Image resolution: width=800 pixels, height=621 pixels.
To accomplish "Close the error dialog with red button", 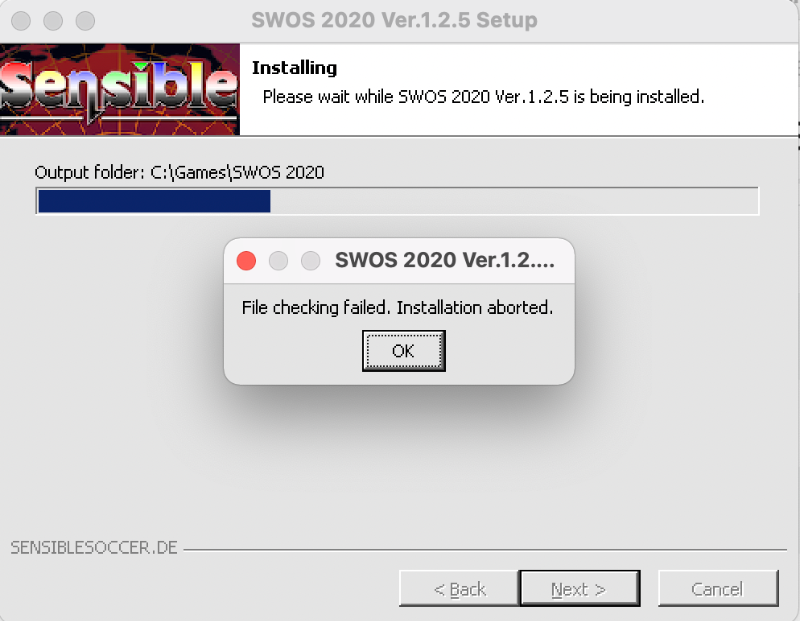I will tap(246, 261).
